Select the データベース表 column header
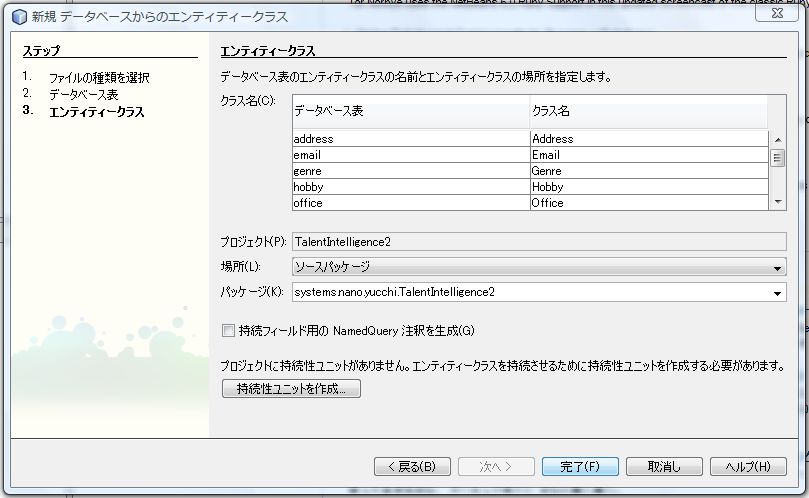809x498 pixels. click(x=410, y=111)
